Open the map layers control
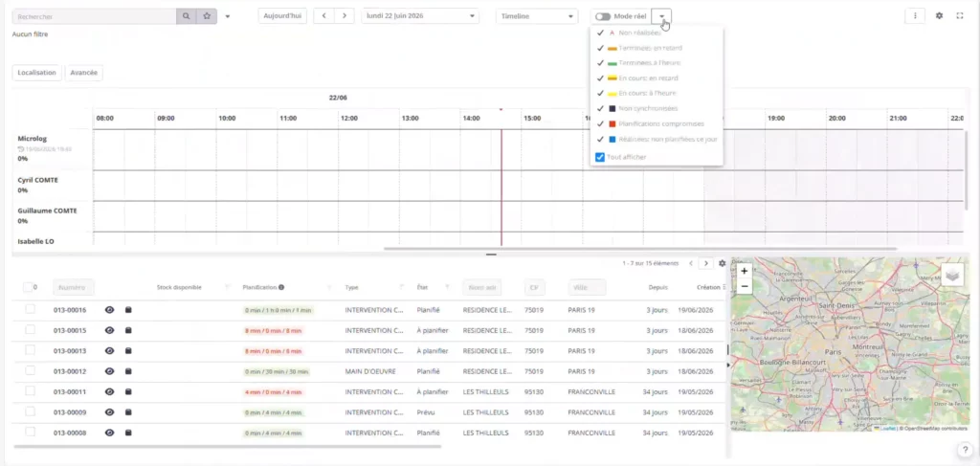Image resolution: width=980 pixels, height=466 pixels. click(952, 275)
